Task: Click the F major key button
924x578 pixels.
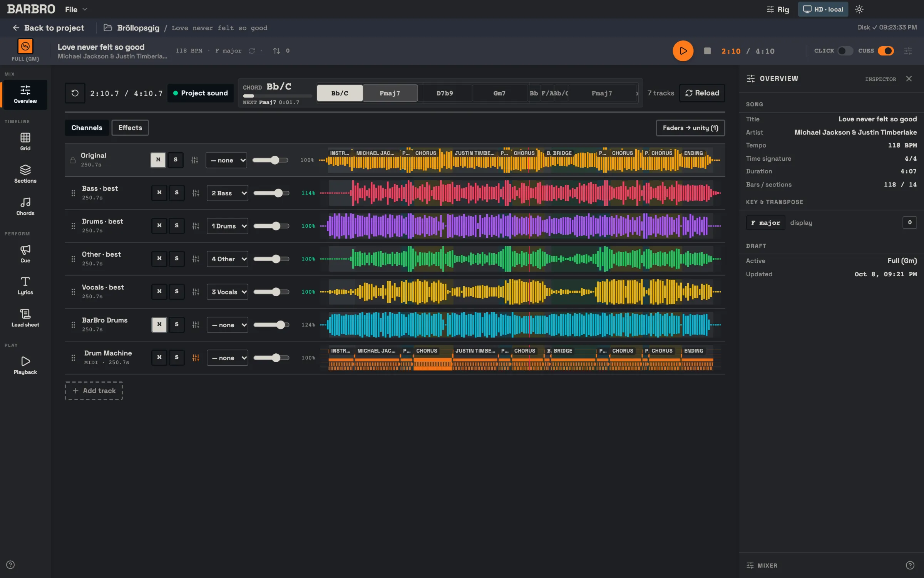Action: pos(765,222)
